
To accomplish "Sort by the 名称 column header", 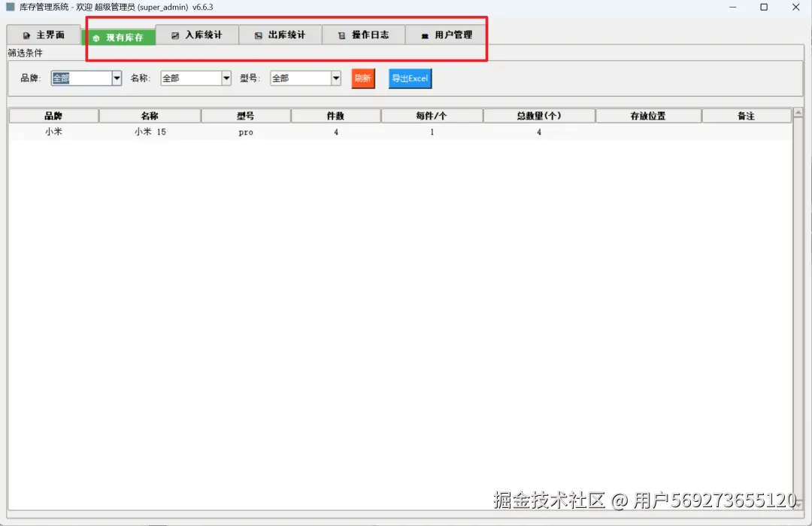I will click(x=150, y=116).
